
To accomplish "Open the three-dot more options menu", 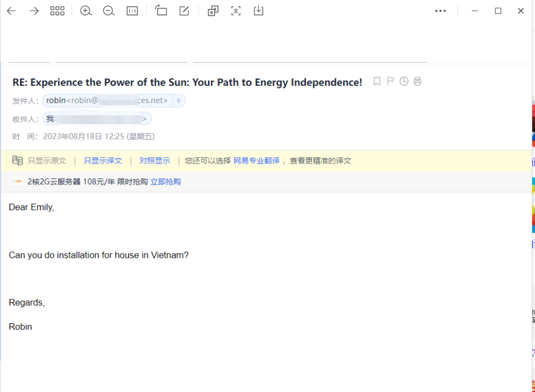I will [440, 11].
